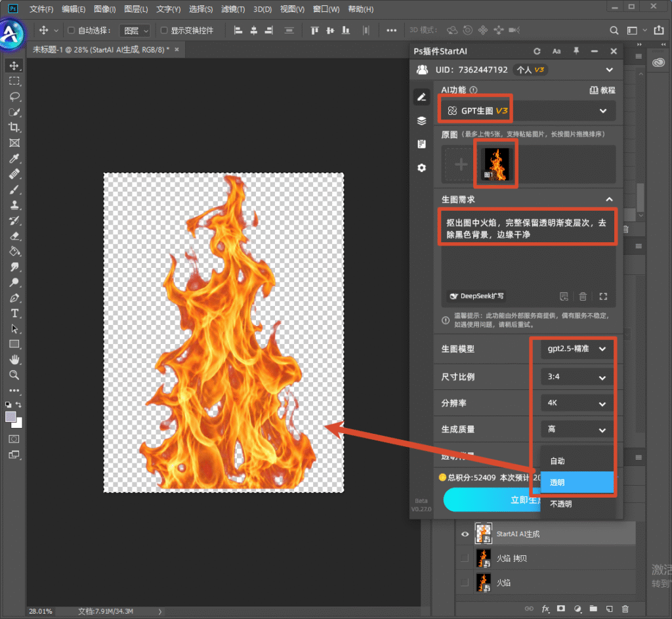Select the Horizontal Type tool
This screenshot has height=619, width=672.
(14, 313)
